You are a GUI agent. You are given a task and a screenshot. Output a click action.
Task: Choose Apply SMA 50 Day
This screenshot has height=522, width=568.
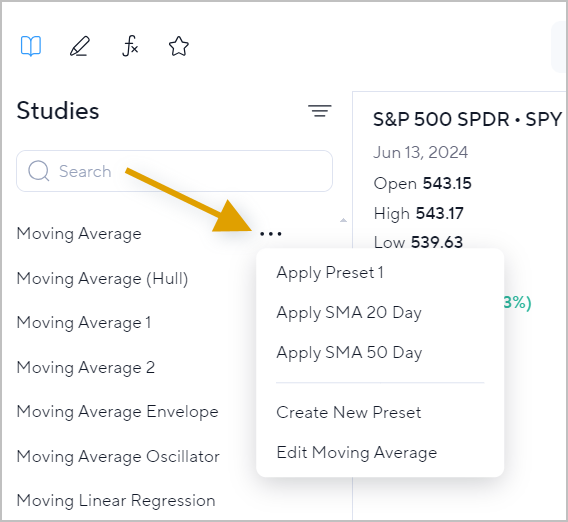pos(349,352)
